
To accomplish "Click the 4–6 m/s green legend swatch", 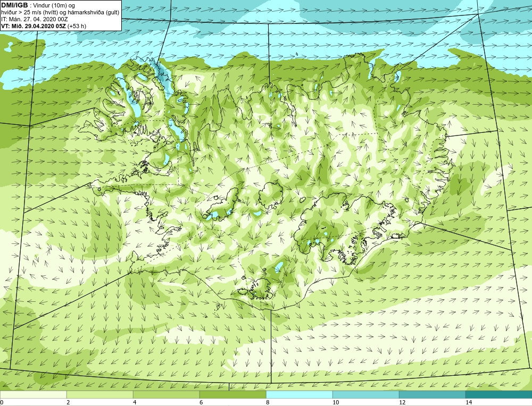I will point(166,395).
